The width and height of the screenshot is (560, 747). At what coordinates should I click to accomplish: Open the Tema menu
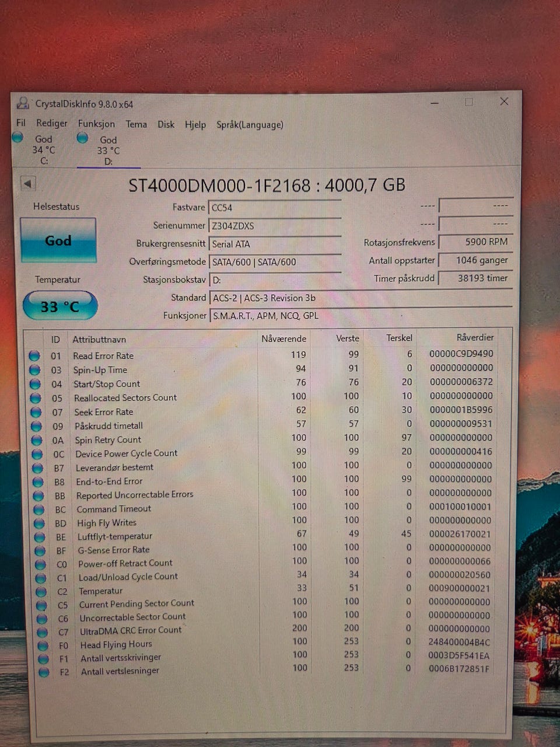[136, 124]
